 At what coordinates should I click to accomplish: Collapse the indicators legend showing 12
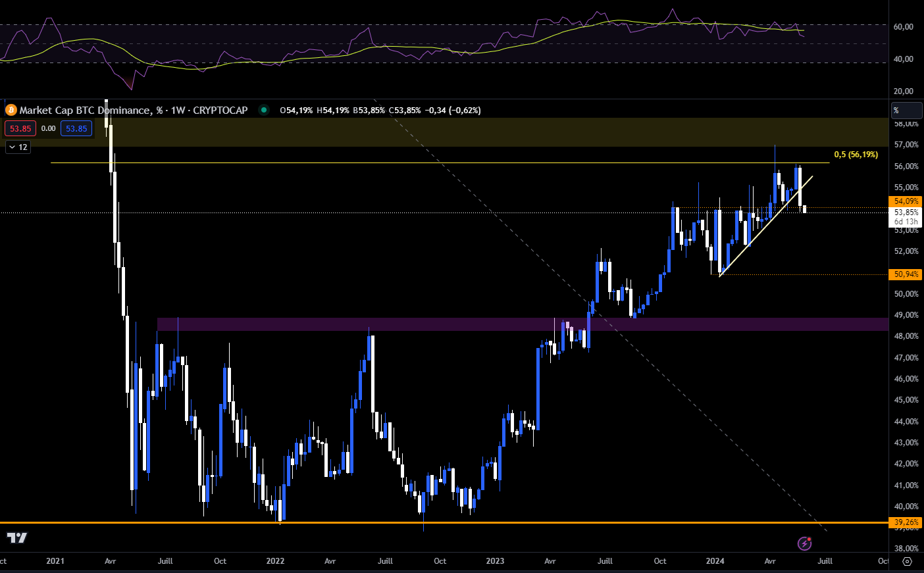tap(18, 147)
